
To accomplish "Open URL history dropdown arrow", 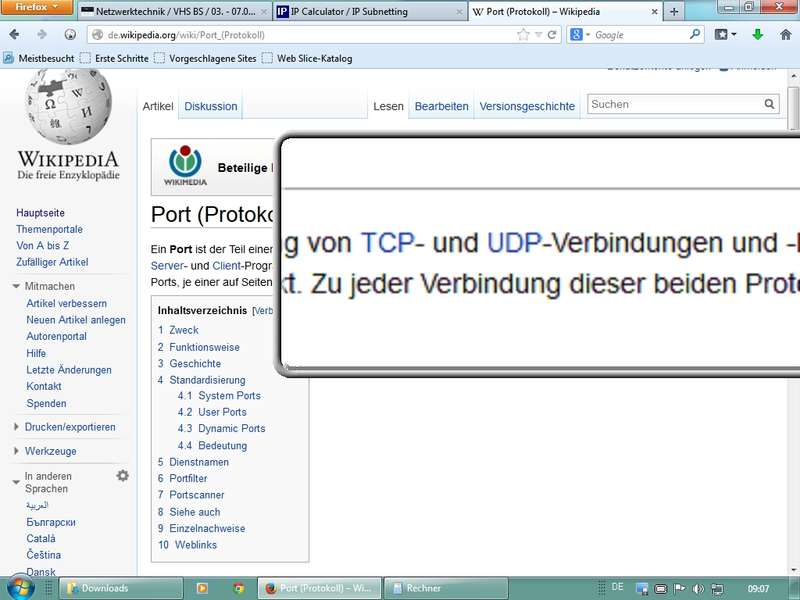I will 538,35.
